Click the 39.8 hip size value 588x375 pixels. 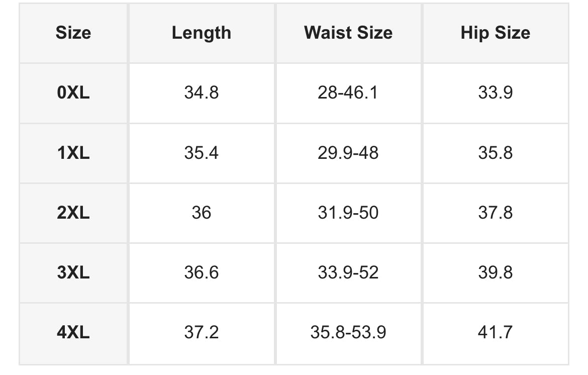coord(496,272)
